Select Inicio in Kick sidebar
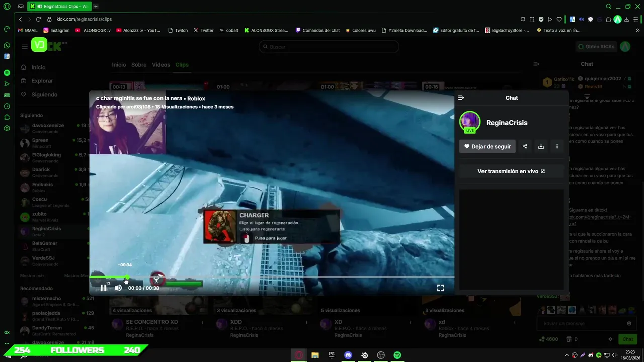Viewport: 644px width, 362px height. point(38,67)
